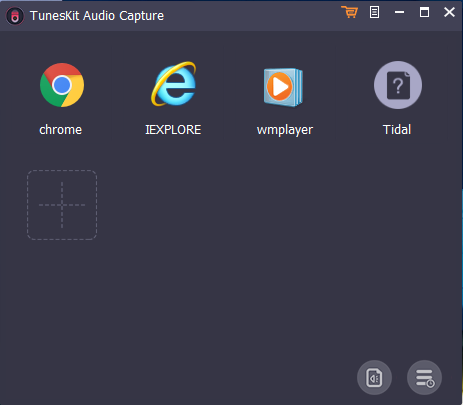Screen dimensions: 463x405
Task: Open the menu icon beside the cart
Action: (x=374, y=13)
